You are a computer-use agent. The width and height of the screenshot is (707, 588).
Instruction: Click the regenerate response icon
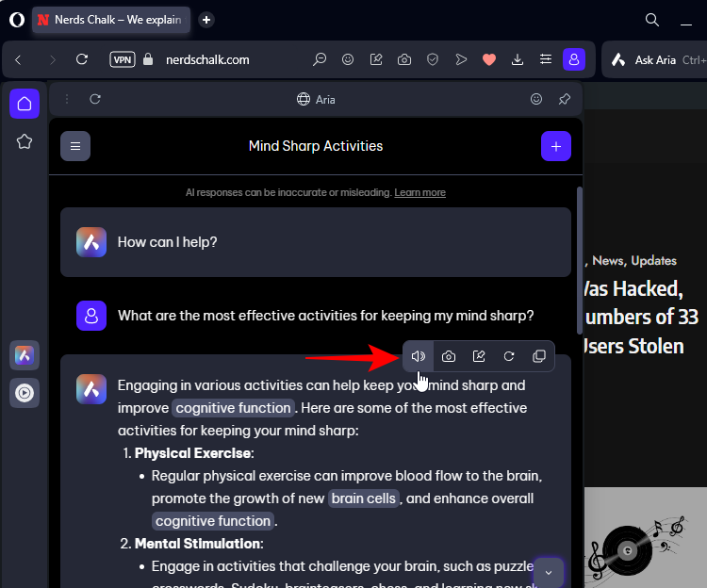coord(509,356)
